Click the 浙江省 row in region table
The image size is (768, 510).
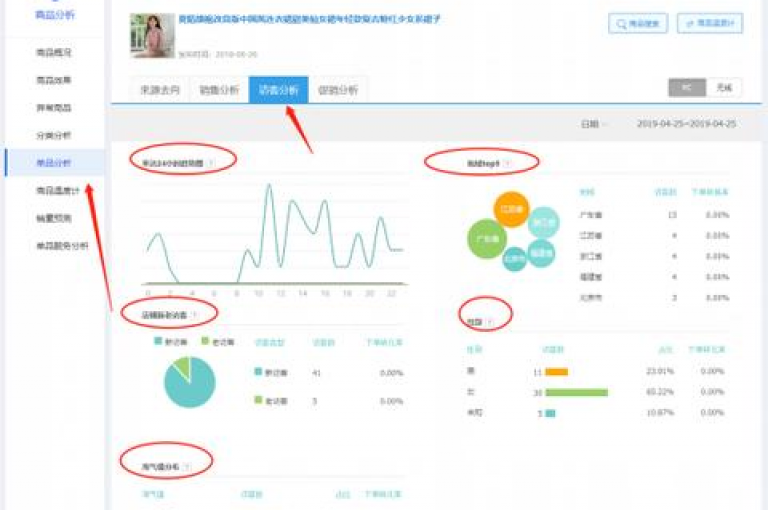[654, 256]
